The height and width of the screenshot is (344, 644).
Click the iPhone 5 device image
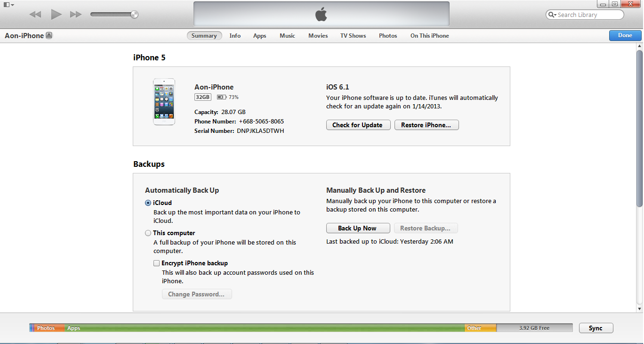pos(164,102)
